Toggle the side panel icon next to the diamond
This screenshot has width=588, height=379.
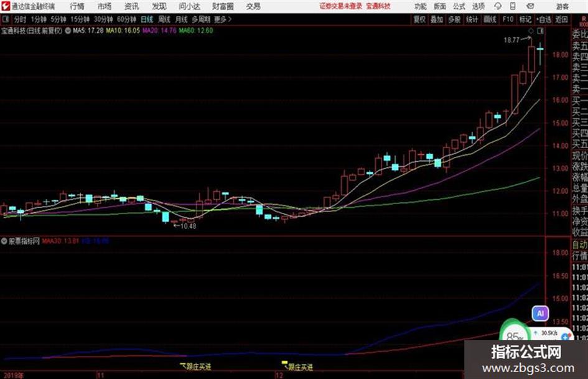point(540,30)
